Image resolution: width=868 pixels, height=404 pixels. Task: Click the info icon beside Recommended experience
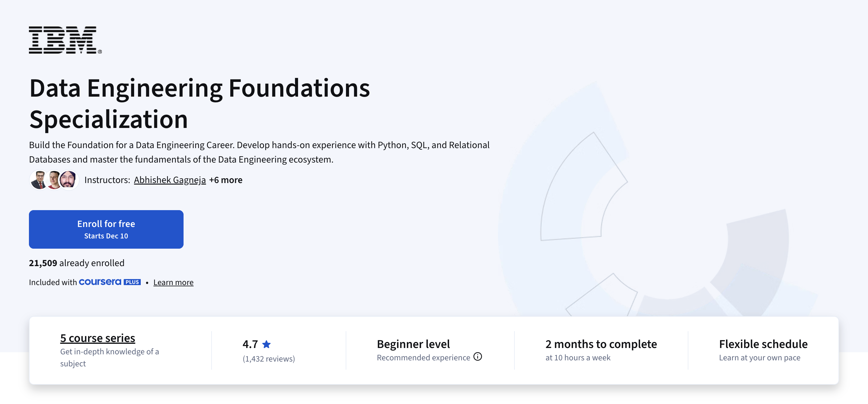pos(478,357)
